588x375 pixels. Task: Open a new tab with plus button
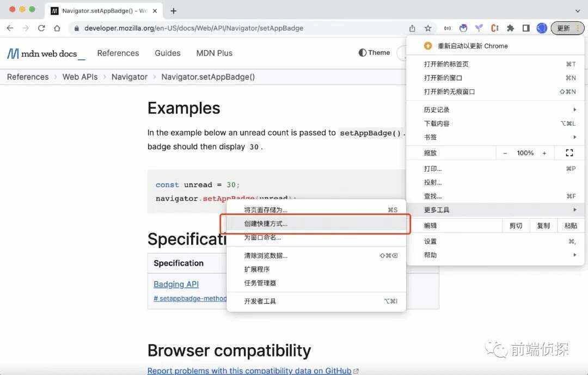point(174,11)
